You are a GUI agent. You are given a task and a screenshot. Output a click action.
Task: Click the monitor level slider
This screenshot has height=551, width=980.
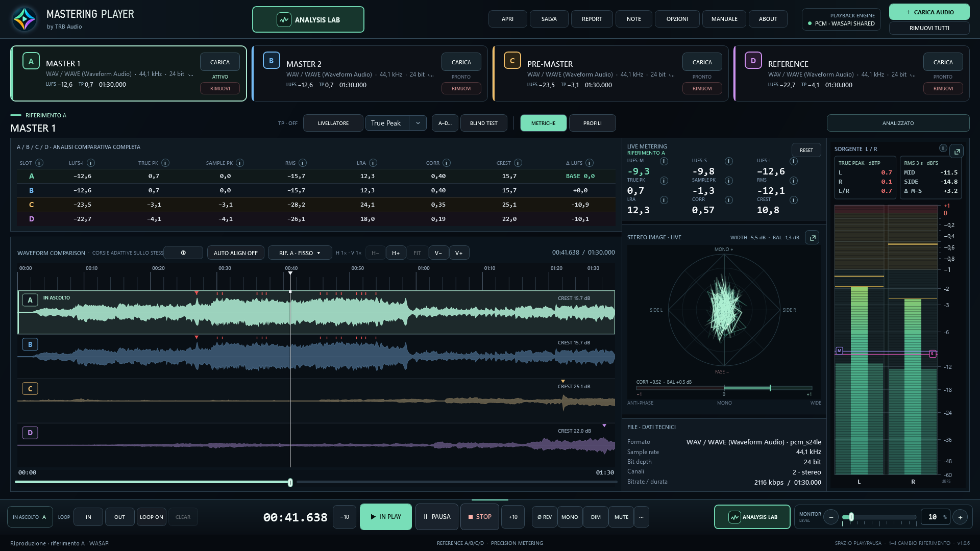pyautogui.click(x=879, y=517)
